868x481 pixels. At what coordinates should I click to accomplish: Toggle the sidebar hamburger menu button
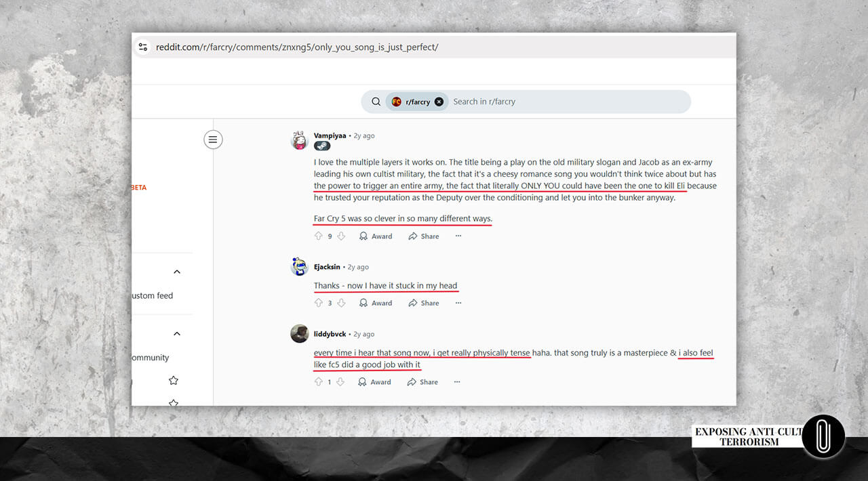213,140
